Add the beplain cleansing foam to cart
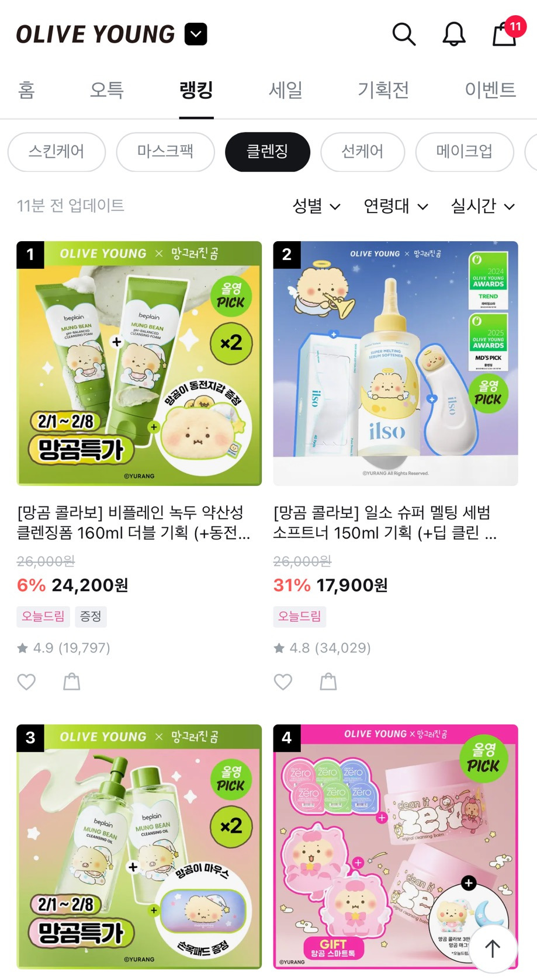Screen dimensions: 537x980 tap(72, 682)
